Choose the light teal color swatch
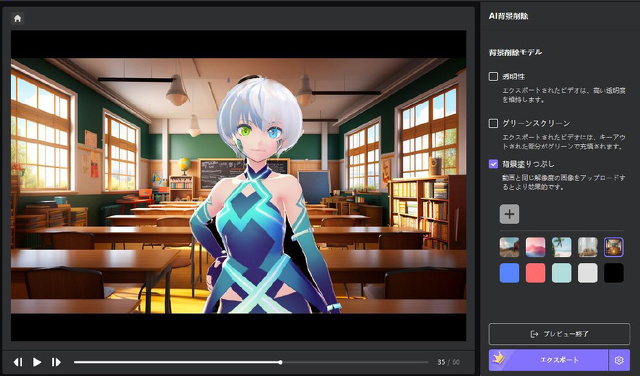The image size is (640, 376). (562, 273)
